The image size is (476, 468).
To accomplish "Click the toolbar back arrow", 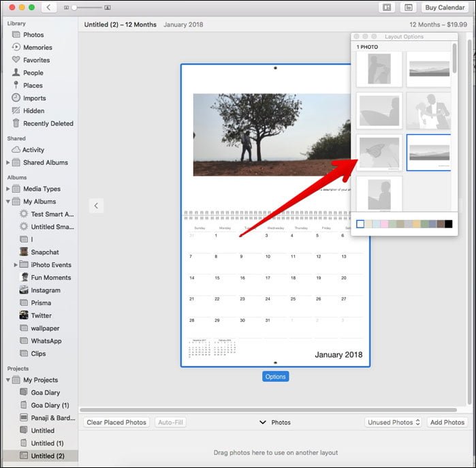I will point(48,7).
